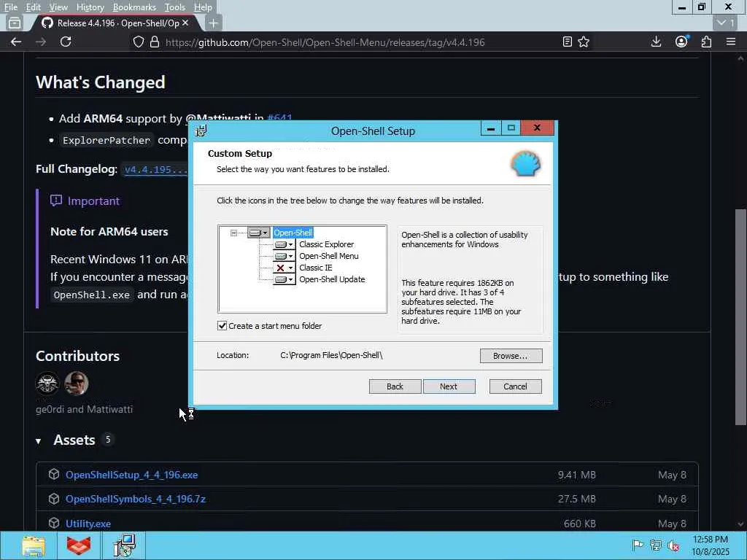
Task: Click package icon beside Utility.exe
Action: click(x=54, y=523)
